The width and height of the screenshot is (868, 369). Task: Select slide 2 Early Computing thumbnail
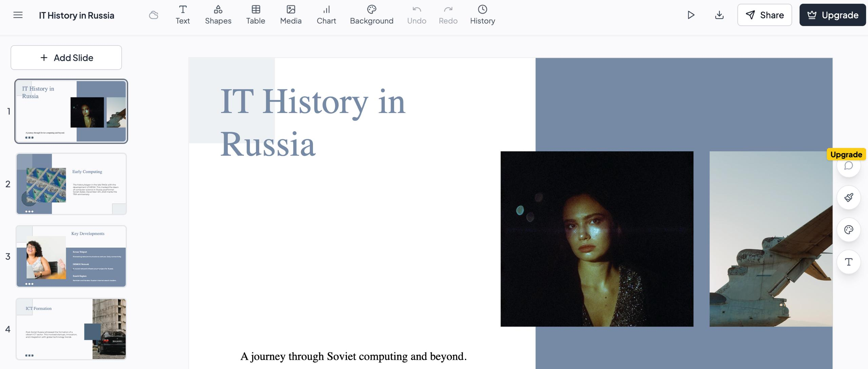(x=71, y=183)
